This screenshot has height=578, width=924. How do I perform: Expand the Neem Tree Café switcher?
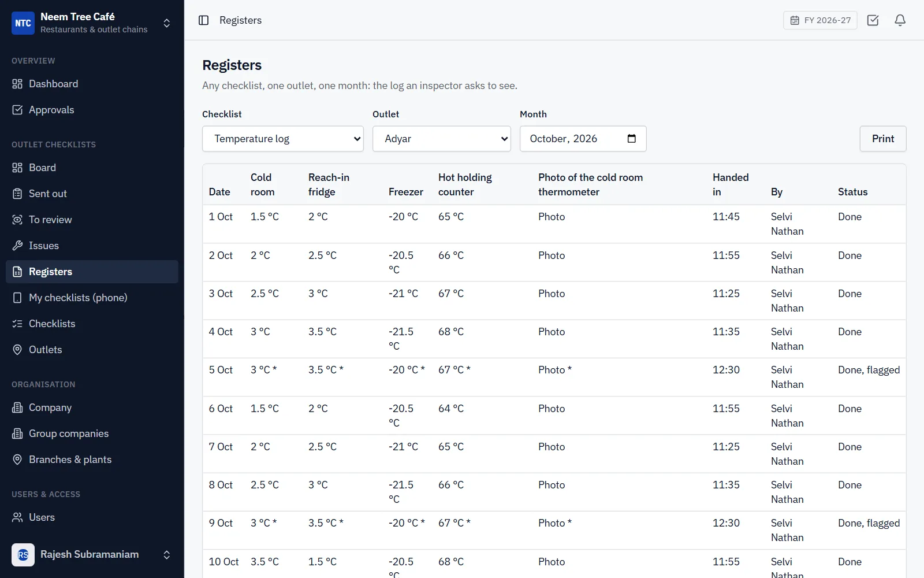coord(166,23)
